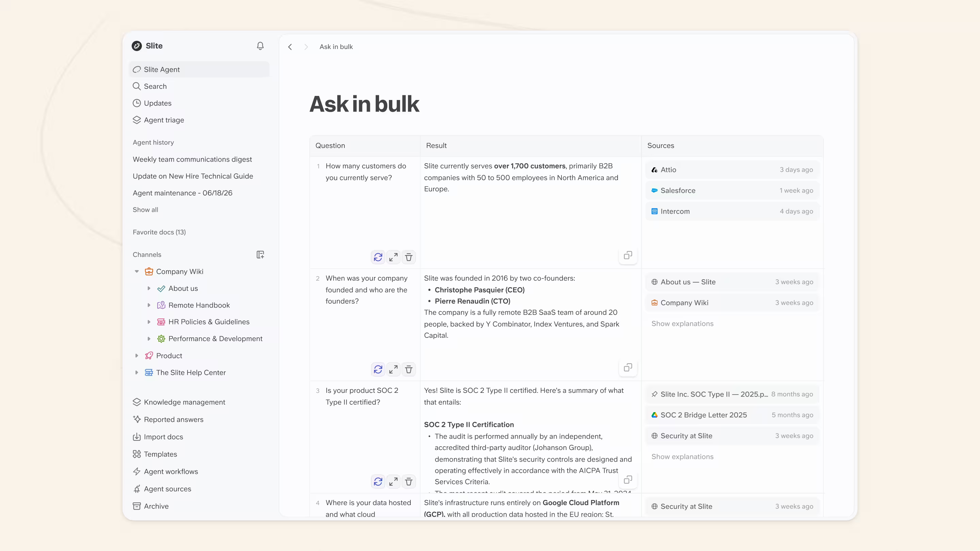
Task: Open the Attio source
Action: click(x=732, y=170)
